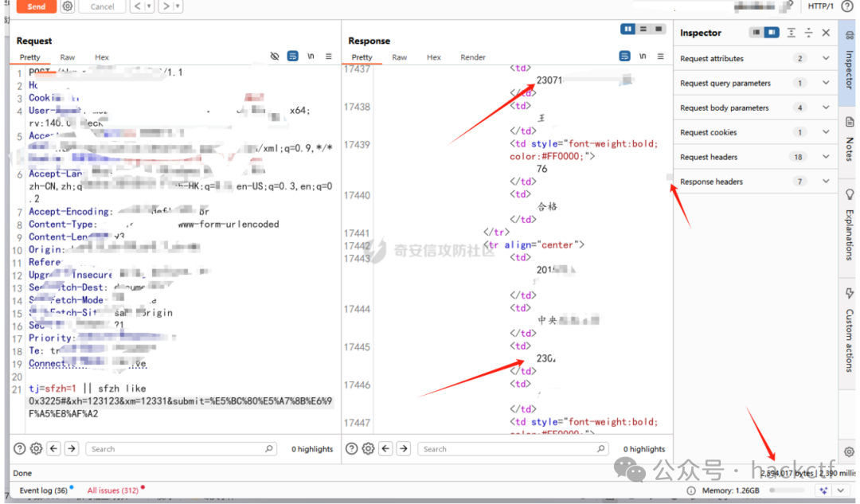
Task: Click Inspector expand all sections icon
Action: [791, 33]
